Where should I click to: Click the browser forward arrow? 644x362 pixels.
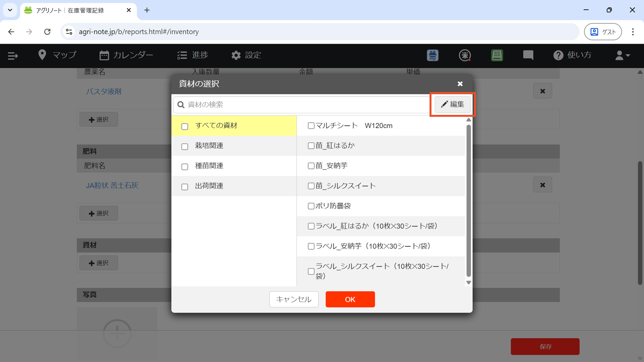(29, 32)
